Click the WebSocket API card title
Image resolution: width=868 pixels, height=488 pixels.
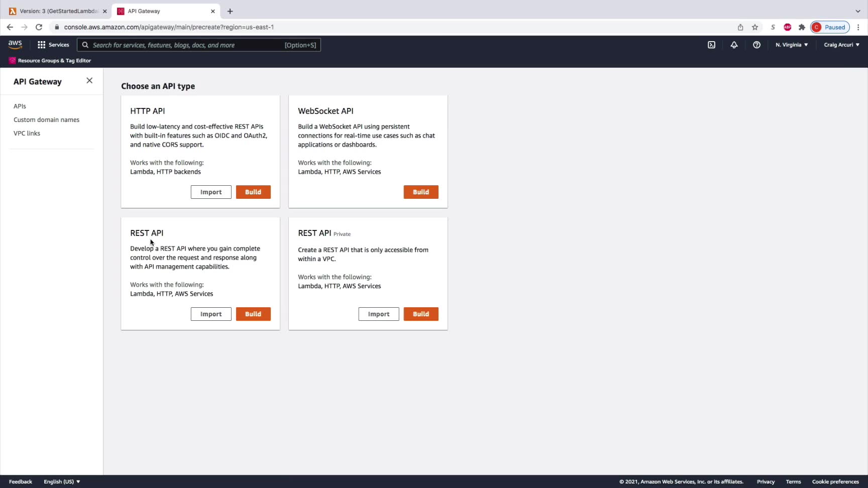point(325,111)
